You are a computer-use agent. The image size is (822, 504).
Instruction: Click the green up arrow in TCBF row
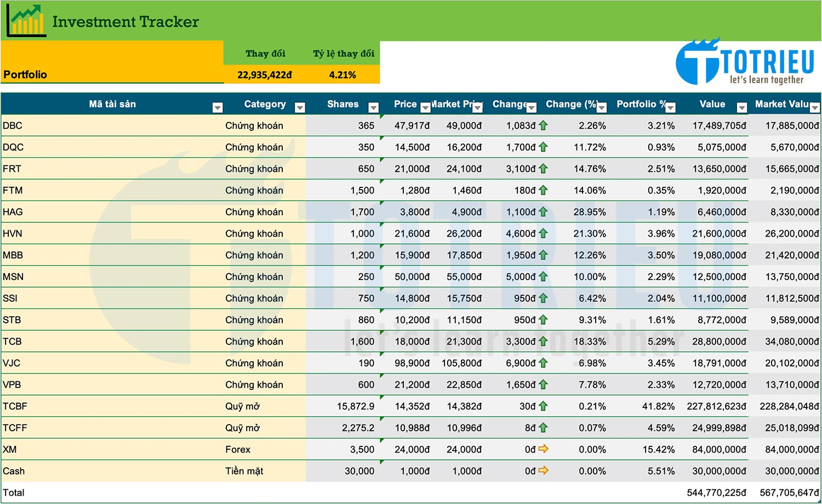[x=543, y=406]
